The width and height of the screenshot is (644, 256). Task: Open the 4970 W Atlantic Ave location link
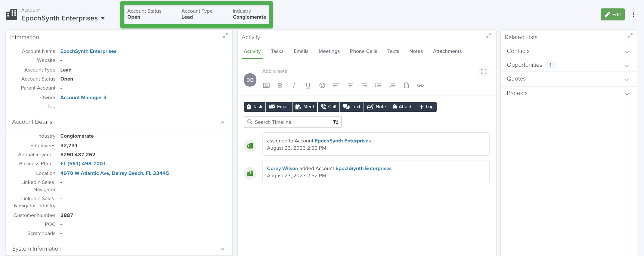pos(115,173)
